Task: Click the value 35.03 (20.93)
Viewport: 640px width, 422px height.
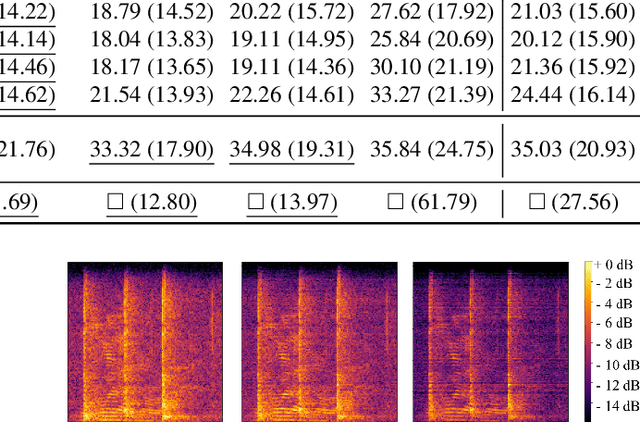Action: pyautogui.click(x=573, y=149)
